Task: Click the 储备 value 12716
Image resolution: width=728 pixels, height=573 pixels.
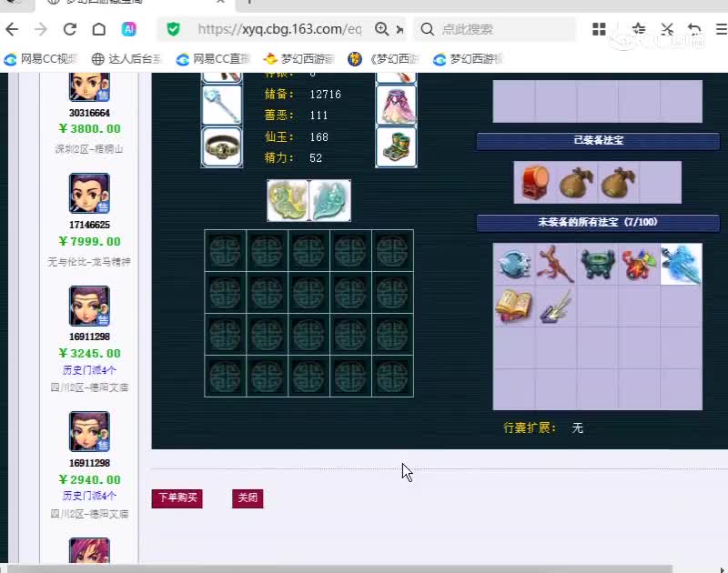Action: (326, 95)
